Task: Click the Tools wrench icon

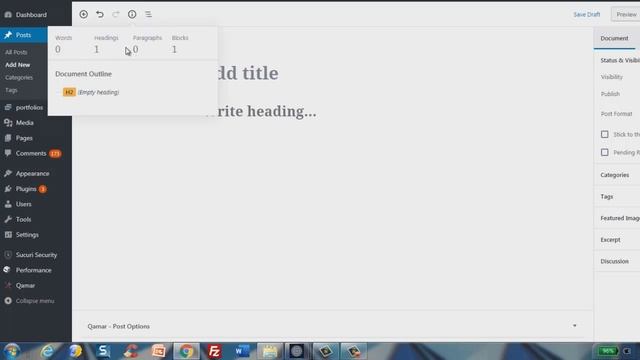Action: point(8,220)
